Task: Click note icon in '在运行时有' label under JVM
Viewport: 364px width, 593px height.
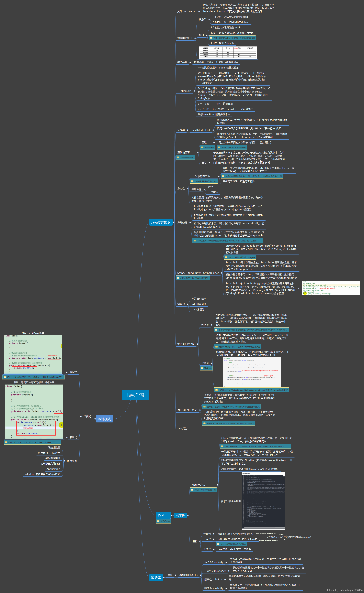Action: [158, 521]
